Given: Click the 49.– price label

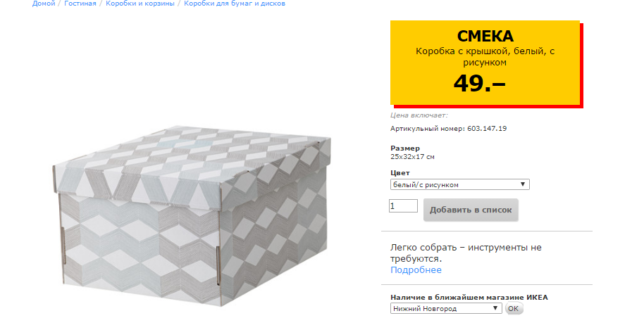Looking at the screenshot, I should tap(479, 83).
